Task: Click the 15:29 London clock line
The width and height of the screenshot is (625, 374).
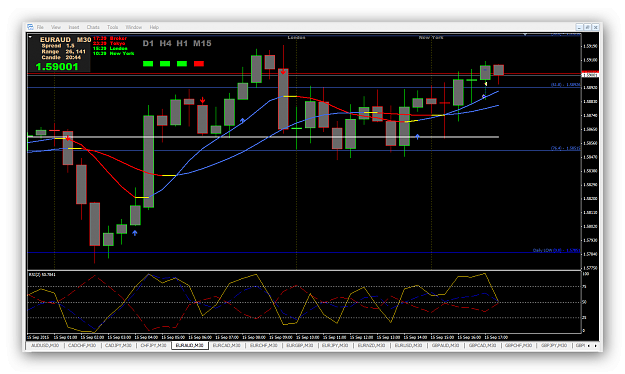Action: (110, 48)
